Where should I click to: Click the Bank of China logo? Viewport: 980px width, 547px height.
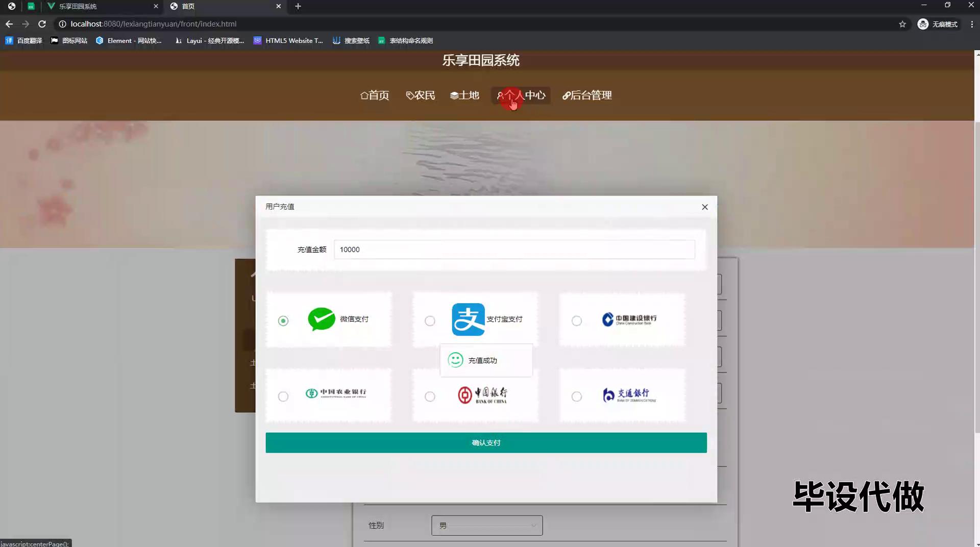pos(482,395)
